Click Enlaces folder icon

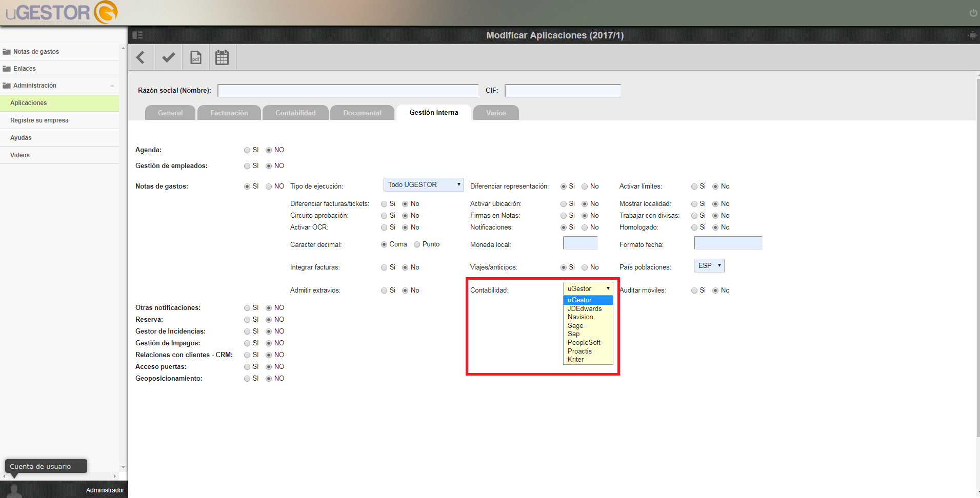(7, 69)
